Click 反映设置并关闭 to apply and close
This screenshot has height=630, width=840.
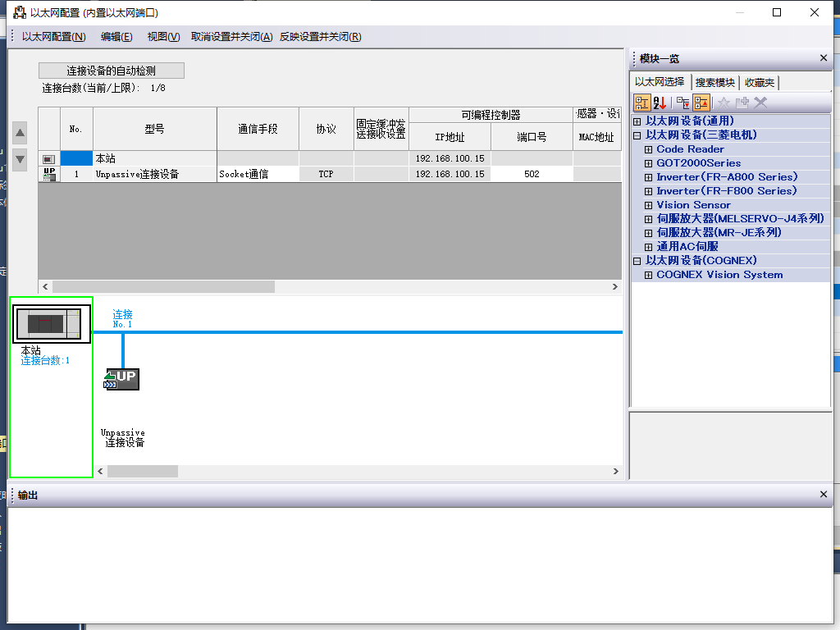click(x=320, y=36)
